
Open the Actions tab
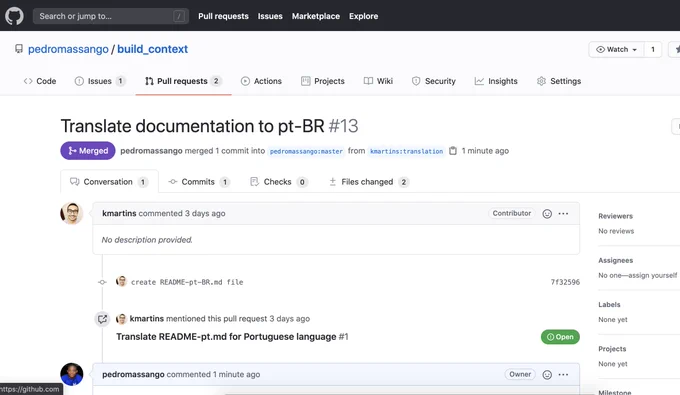(261, 81)
